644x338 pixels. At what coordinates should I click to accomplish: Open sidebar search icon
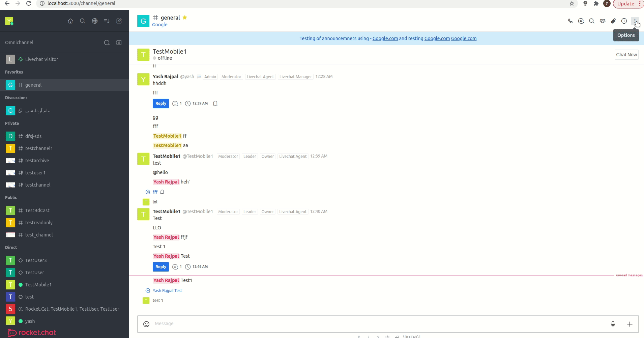82,21
